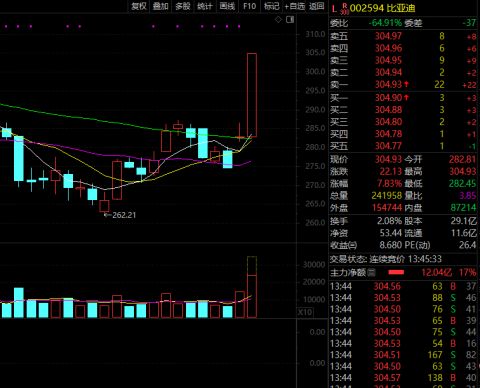Click the R 300 index badge icon
480x388 pixels.
tap(344, 9)
